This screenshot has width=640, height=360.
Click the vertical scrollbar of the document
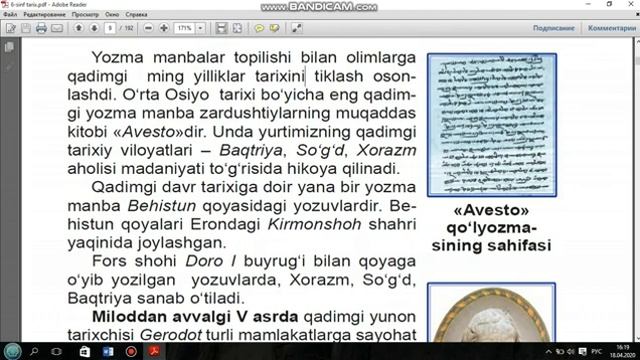[x=637, y=190]
